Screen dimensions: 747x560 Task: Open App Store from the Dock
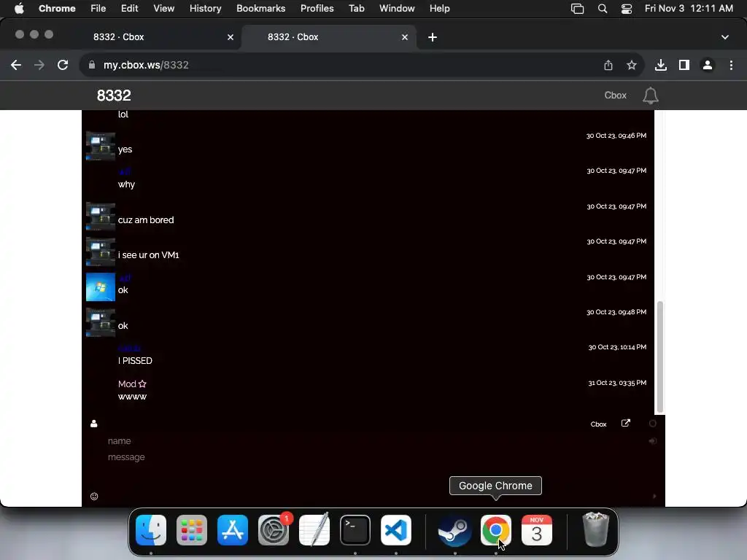pyautogui.click(x=233, y=530)
